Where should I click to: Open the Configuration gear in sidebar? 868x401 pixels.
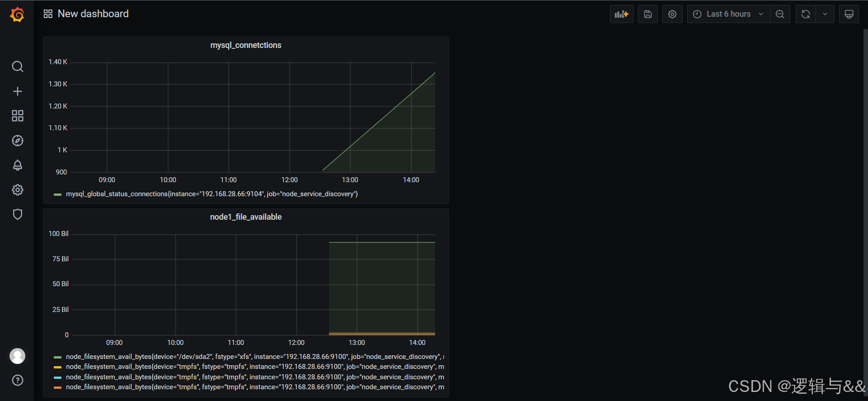[17, 190]
